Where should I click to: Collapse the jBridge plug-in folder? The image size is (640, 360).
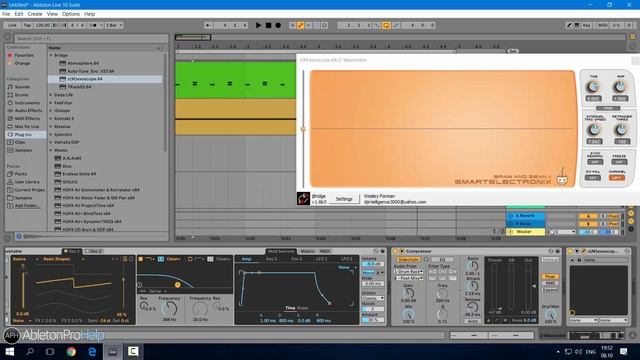51,55
